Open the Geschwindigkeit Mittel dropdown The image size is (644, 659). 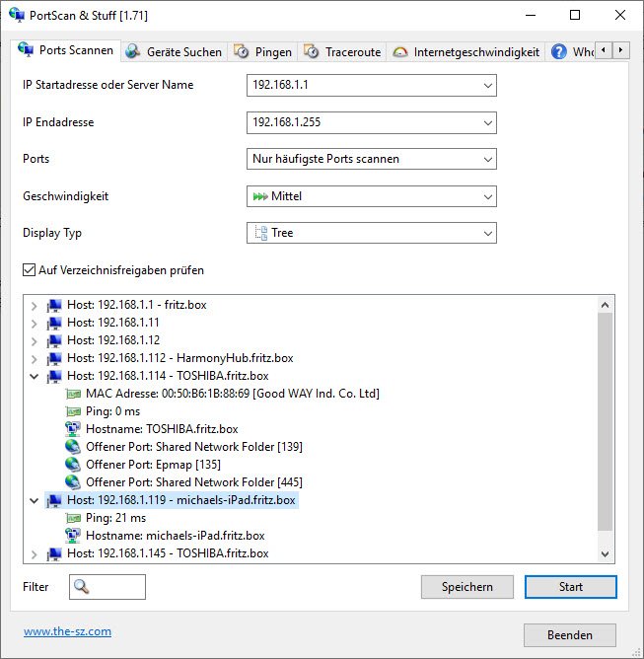tap(488, 196)
